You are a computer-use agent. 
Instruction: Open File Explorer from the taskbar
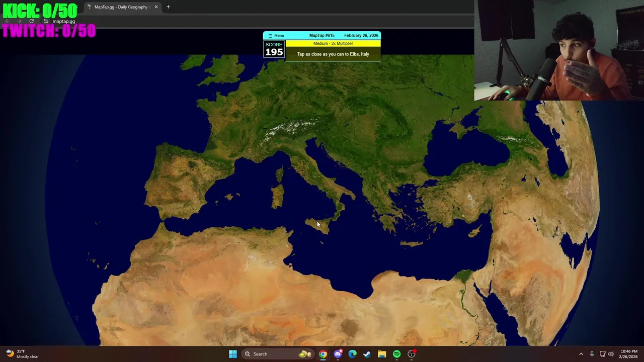382,354
